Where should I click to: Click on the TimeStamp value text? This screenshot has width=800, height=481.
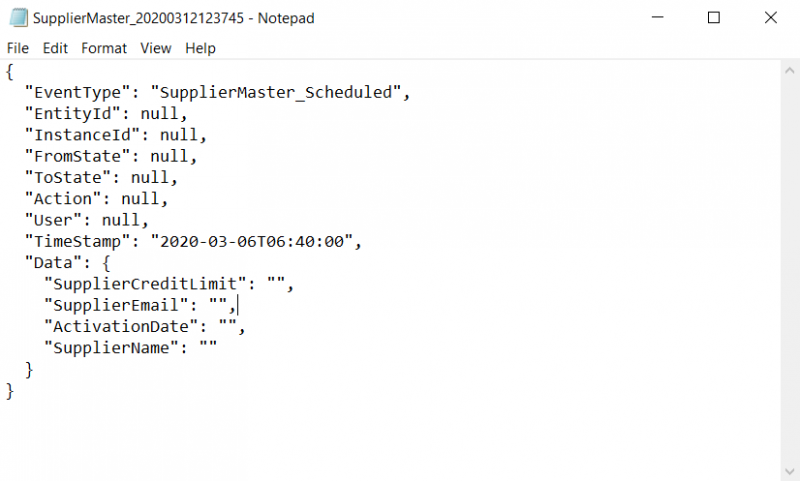[x=252, y=241]
